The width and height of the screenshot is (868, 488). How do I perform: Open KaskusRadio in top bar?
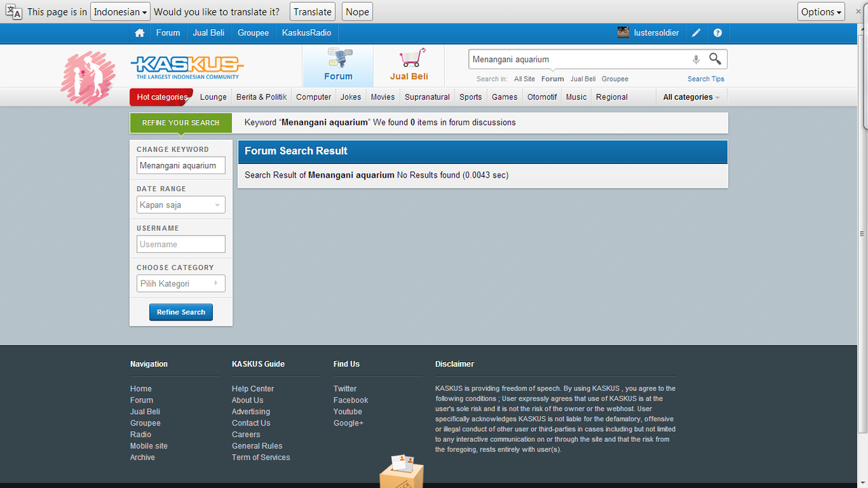tap(307, 33)
